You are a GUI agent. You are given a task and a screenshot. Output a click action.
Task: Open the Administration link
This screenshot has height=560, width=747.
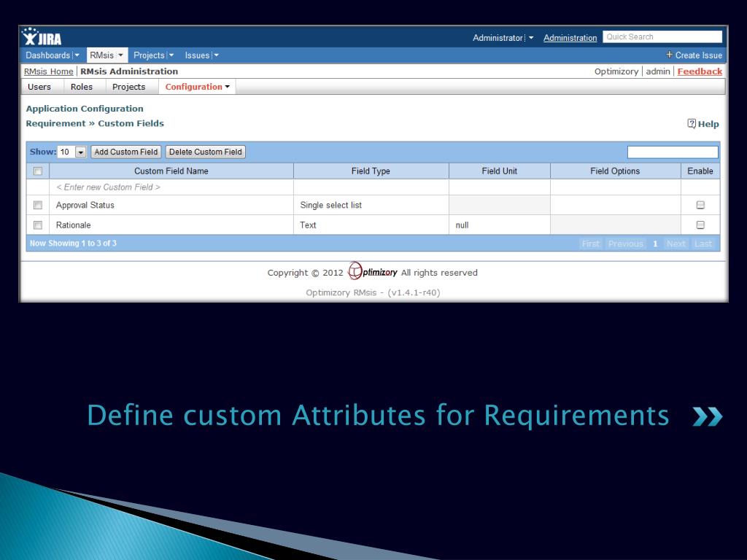[570, 38]
